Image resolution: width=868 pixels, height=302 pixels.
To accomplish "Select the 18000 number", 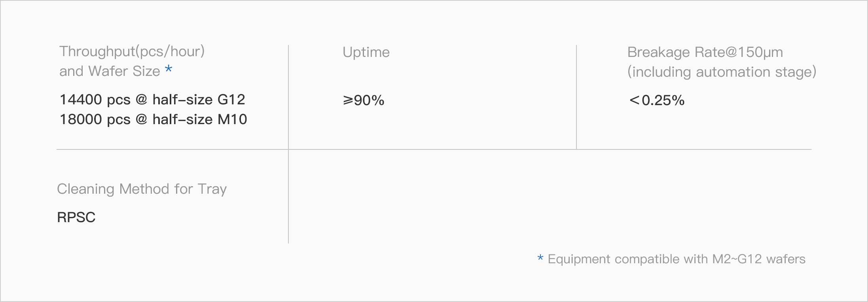I will pos(81,119).
